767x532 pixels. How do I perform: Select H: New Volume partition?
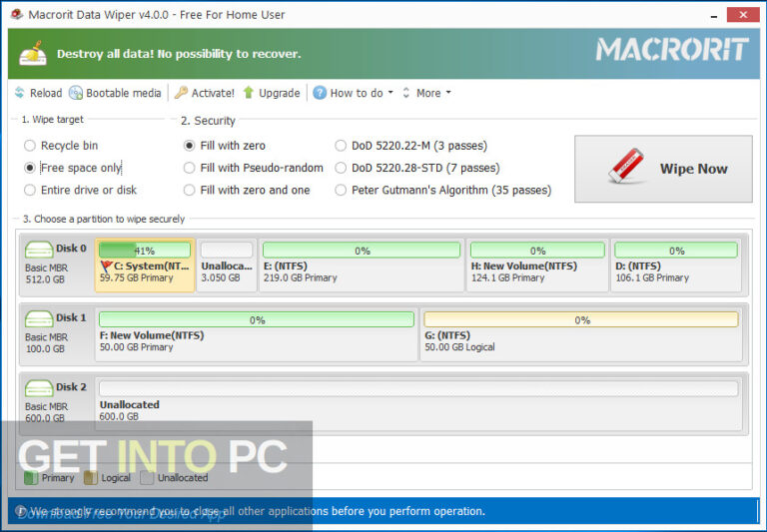click(537, 266)
